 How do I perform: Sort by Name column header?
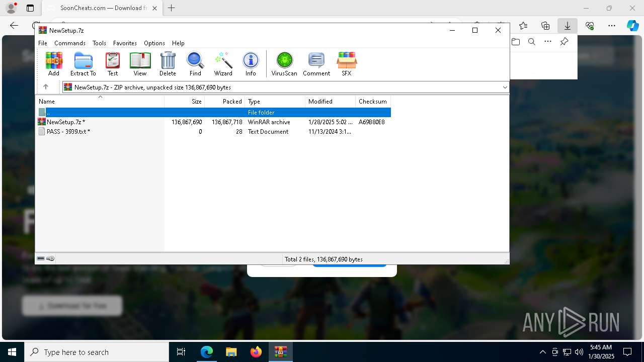click(x=100, y=102)
